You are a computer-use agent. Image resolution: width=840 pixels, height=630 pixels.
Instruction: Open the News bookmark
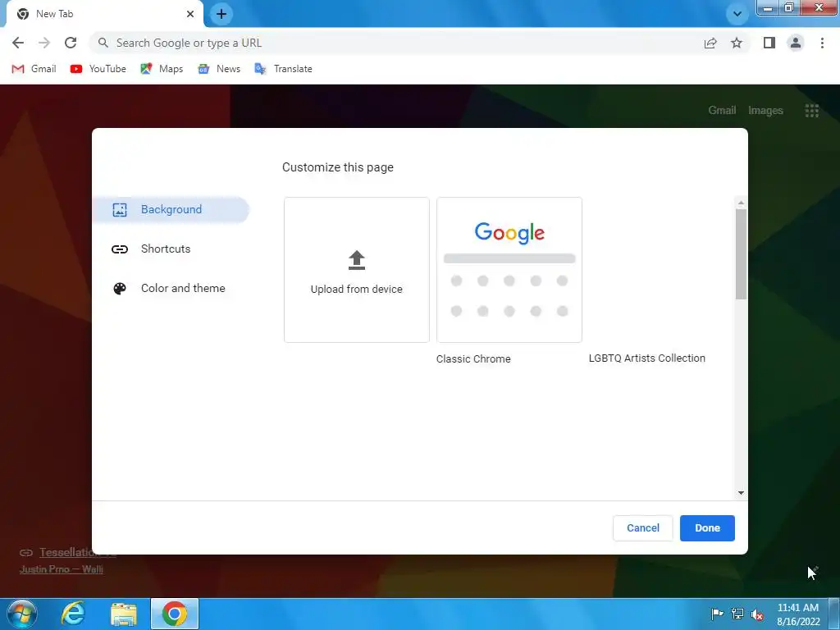pos(219,69)
